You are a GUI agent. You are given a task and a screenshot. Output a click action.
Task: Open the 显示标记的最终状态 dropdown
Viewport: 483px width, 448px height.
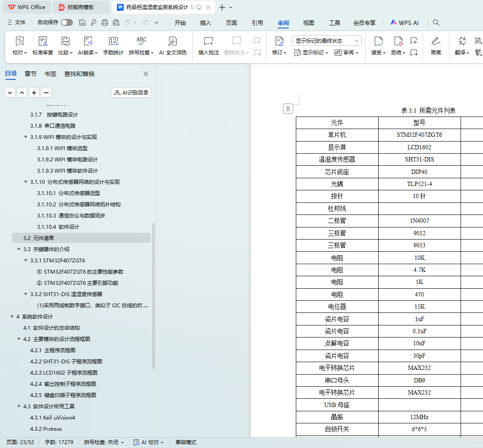click(327, 41)
